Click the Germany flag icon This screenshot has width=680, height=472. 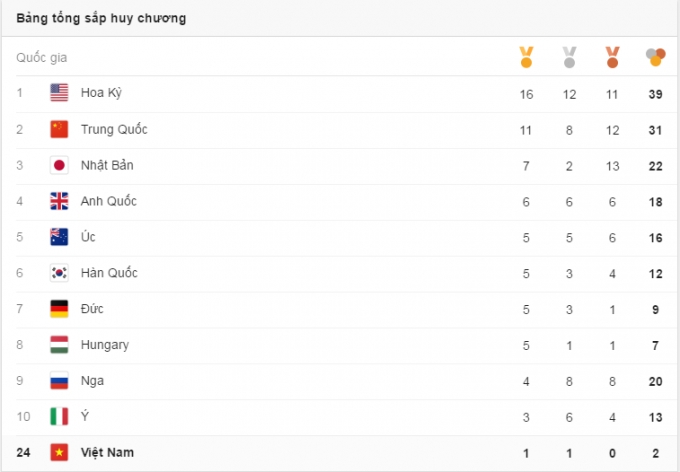pyautogui.click(x=60, y=309)
